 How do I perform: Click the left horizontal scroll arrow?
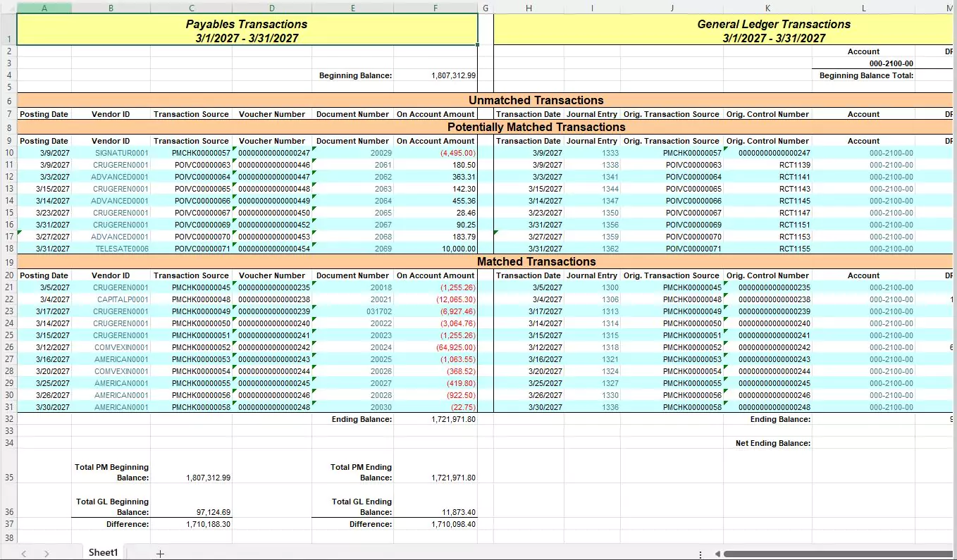pyautogui.click(x=718, y=553)
